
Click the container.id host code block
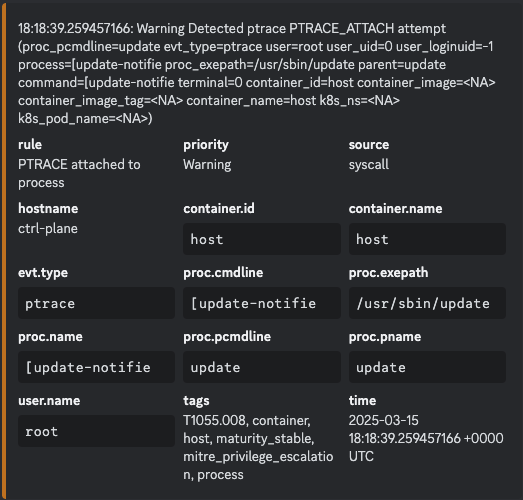[x=262, y=239]
